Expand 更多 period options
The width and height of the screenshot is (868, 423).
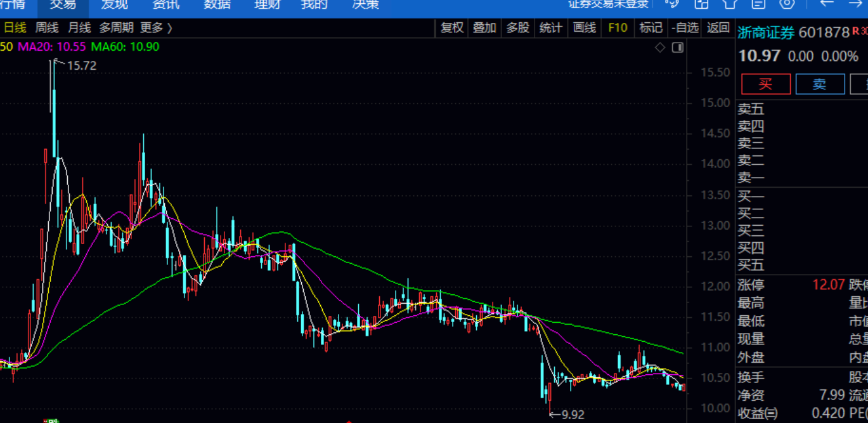click(156, 28)
